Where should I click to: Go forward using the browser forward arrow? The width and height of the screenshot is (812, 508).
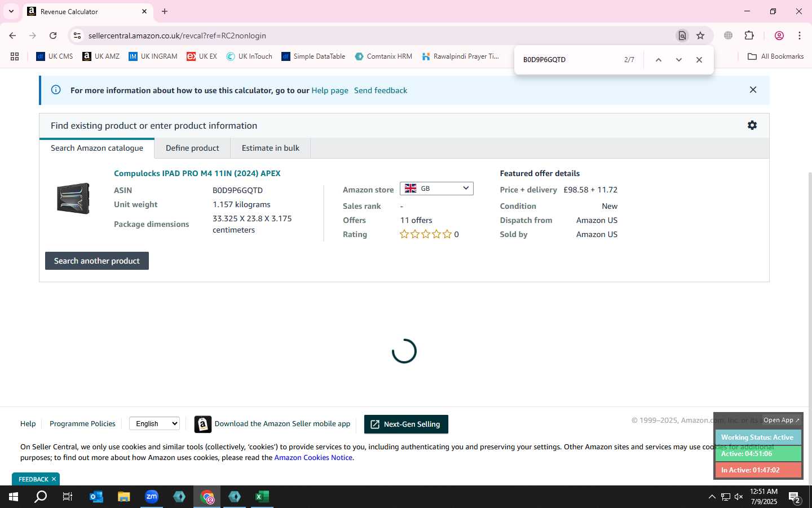point(33,36)
